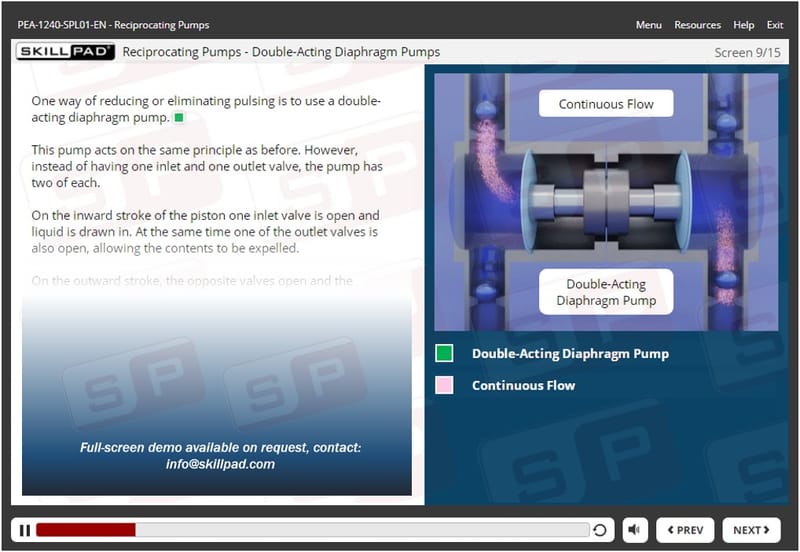Click the Screen 9/15 indicator
The image size is (800, 552).
(x=747, y=53)
